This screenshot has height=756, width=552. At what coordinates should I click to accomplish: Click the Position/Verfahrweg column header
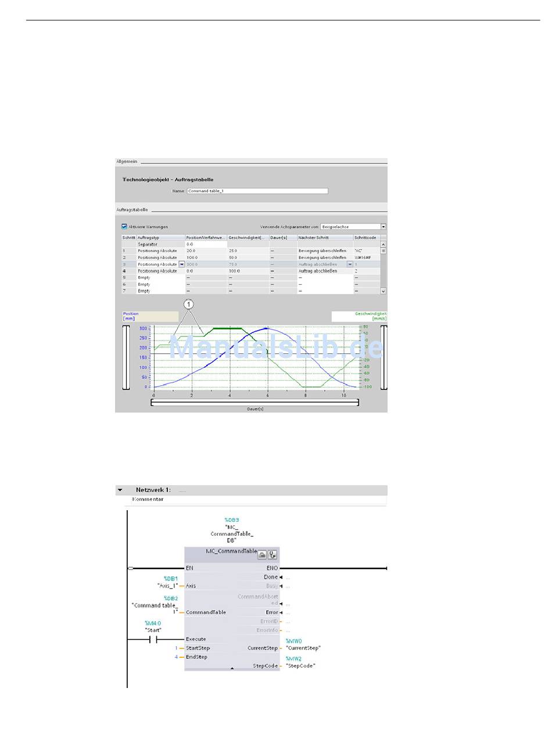(206, 238)
